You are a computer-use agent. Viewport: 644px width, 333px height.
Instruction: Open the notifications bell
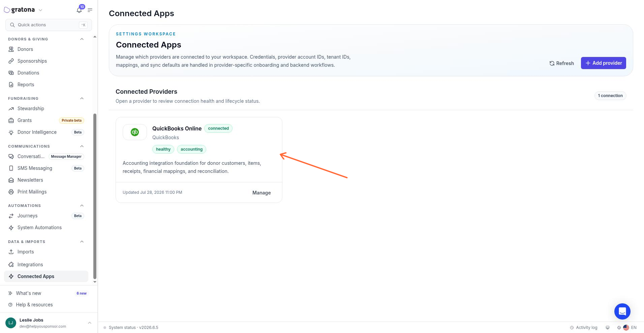[79, 10]
